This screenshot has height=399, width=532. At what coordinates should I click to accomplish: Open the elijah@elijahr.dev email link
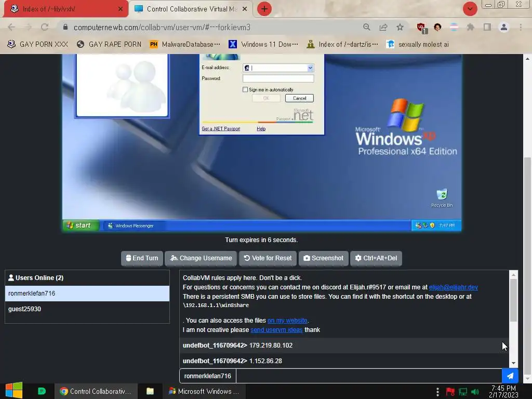[453, 287]
